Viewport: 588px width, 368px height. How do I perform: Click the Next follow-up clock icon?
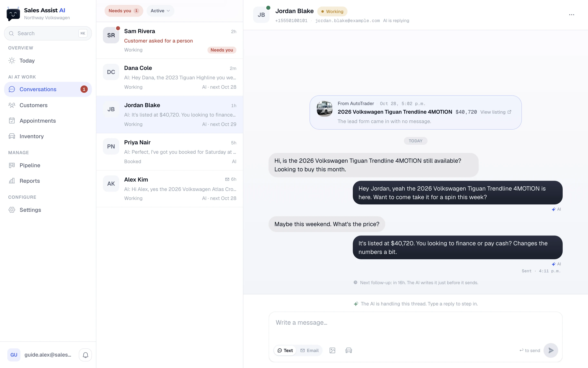[355, 283]
